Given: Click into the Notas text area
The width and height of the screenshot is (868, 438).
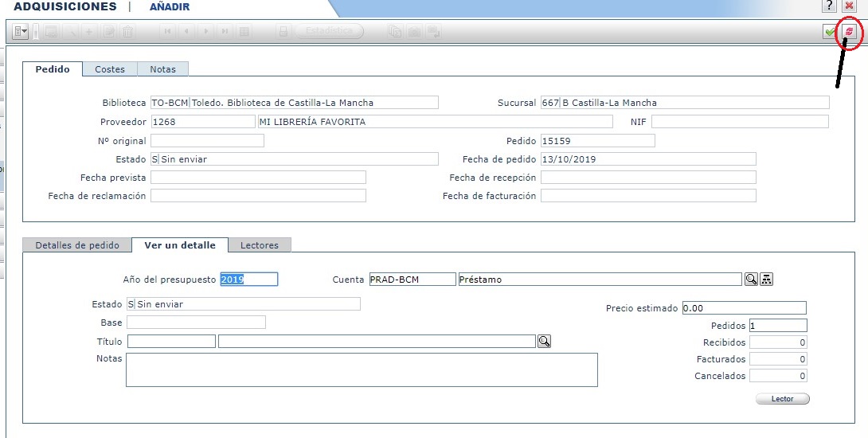Looking at the screenshot, I should click(x=362, y=370).
